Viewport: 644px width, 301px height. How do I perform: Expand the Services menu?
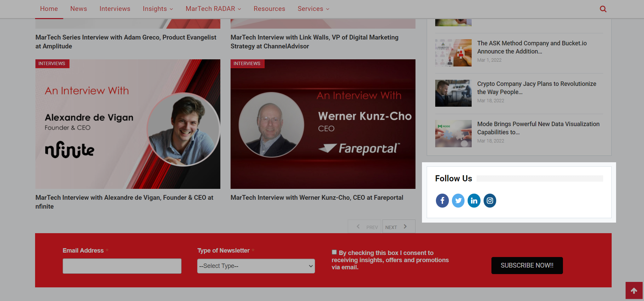[x=313, y=9]
